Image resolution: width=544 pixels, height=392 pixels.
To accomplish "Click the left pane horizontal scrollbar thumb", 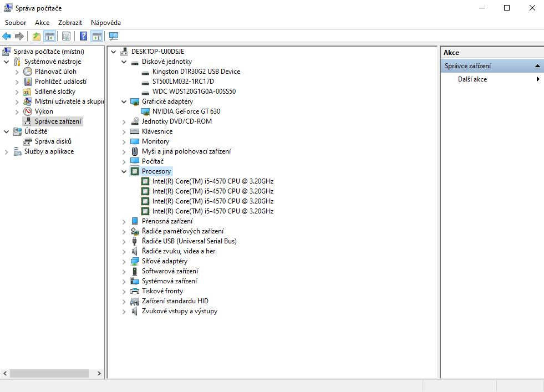I will pyautogui.click(x=49, y=373).
